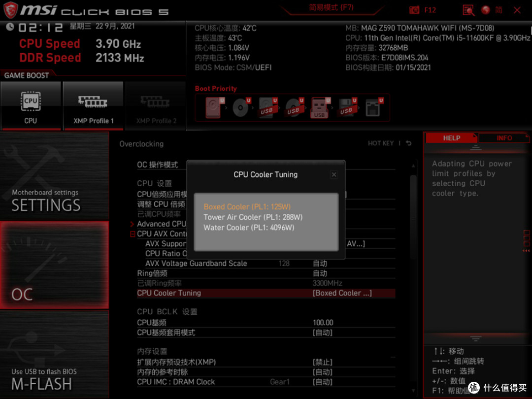Open CPU IMC : DRAM Clock [自动] option
Screen dimensions: 532x399
point(322,382)
